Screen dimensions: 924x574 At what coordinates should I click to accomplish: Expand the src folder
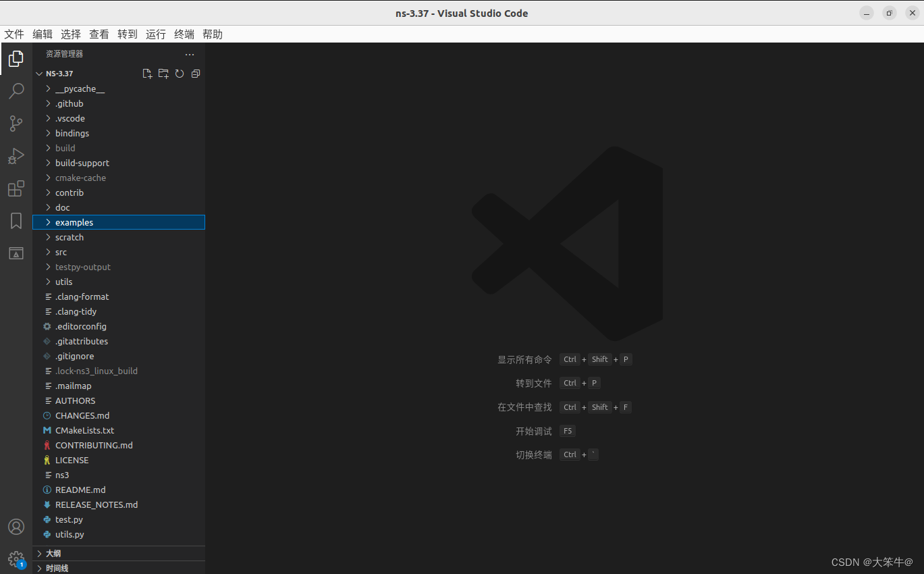48,252
